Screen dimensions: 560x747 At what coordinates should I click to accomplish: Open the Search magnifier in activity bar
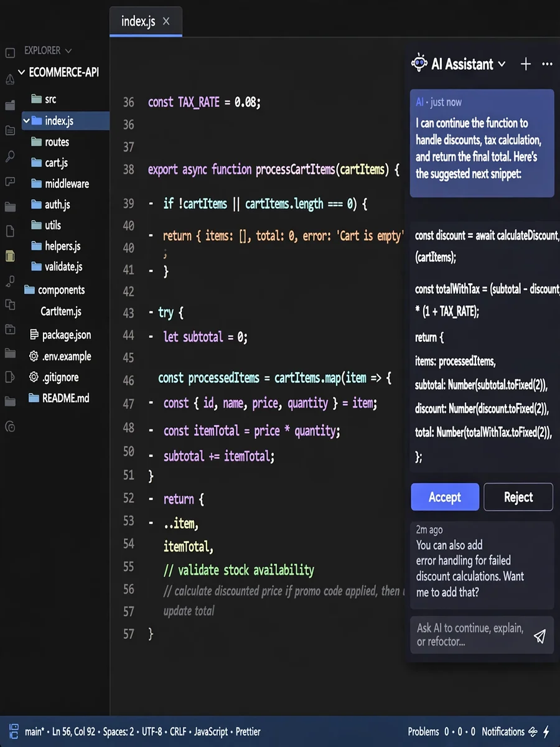(10, 156)
